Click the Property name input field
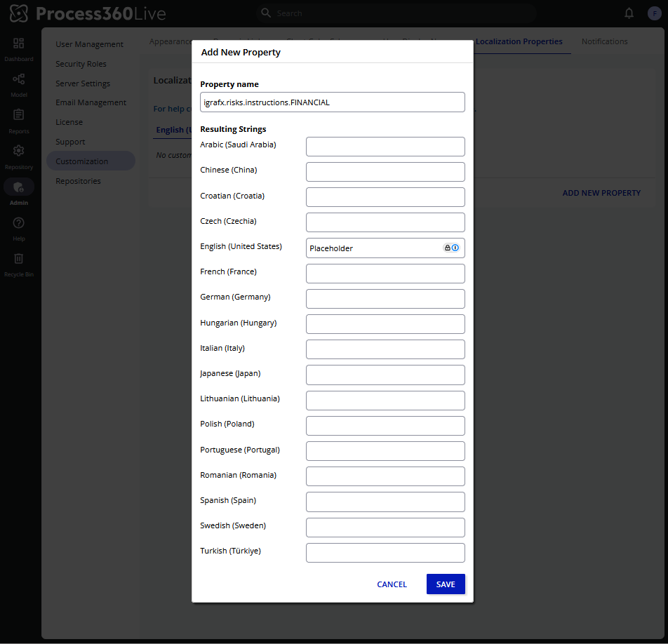The image size is (668, 644). tap(333, 102)
